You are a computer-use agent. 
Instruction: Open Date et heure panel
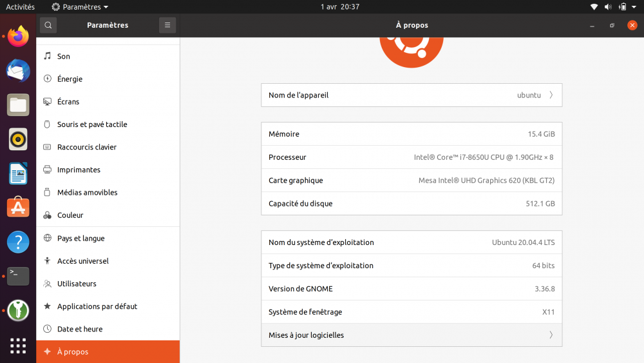(x=108, y=328)
